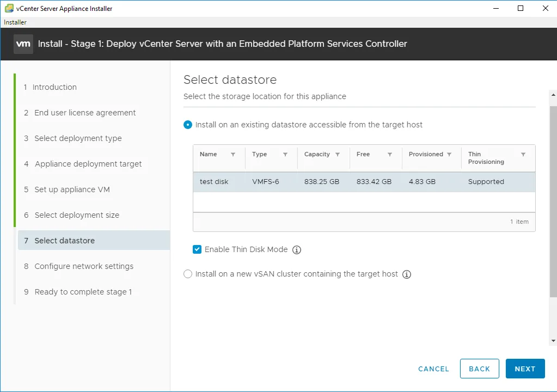
Task: Show info icon beside vSAN cluster option
Action: (x=407, y=274)
